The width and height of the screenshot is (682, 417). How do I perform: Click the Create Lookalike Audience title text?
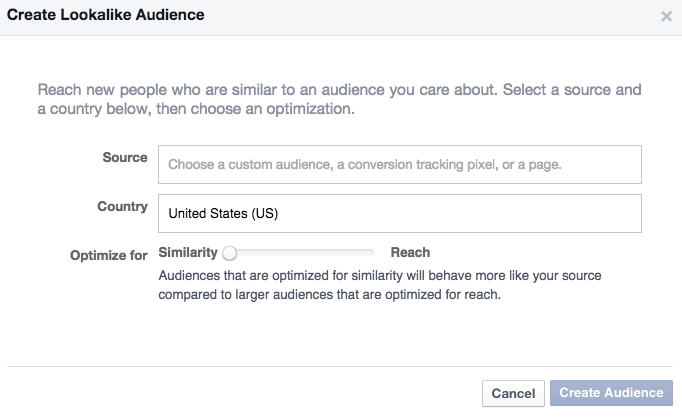point(106,15)
